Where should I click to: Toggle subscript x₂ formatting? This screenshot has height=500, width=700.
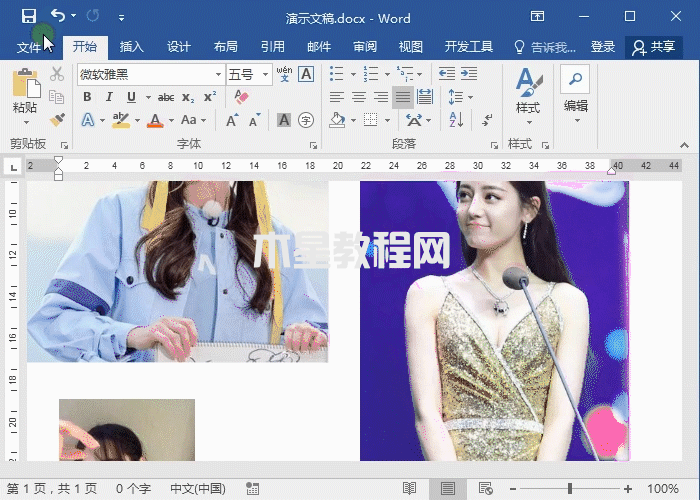click(x=188, y=97)
